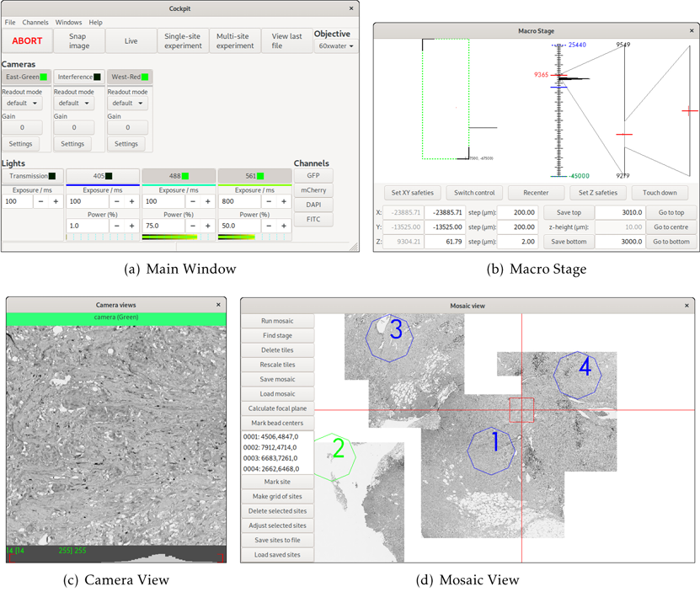Open West-Red camera Settings
This screenshot has height=592, width=700.
click(126, 144)
